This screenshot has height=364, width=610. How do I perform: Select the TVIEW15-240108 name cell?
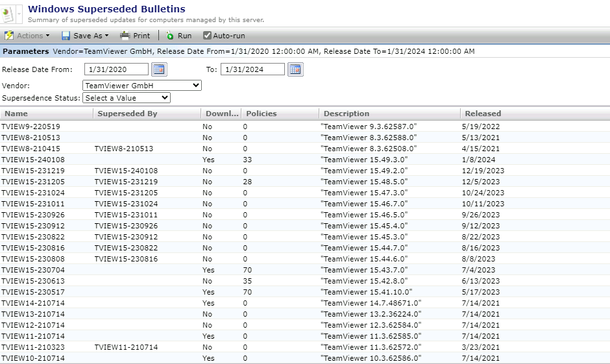coord(33,160)
